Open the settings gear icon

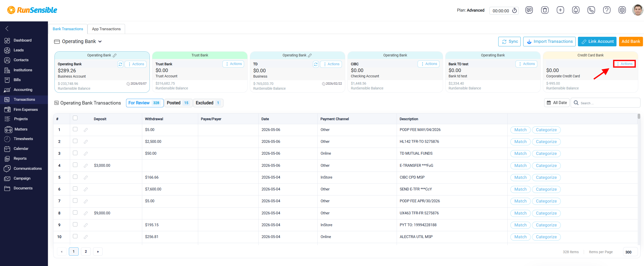click(x=622, y=10)
